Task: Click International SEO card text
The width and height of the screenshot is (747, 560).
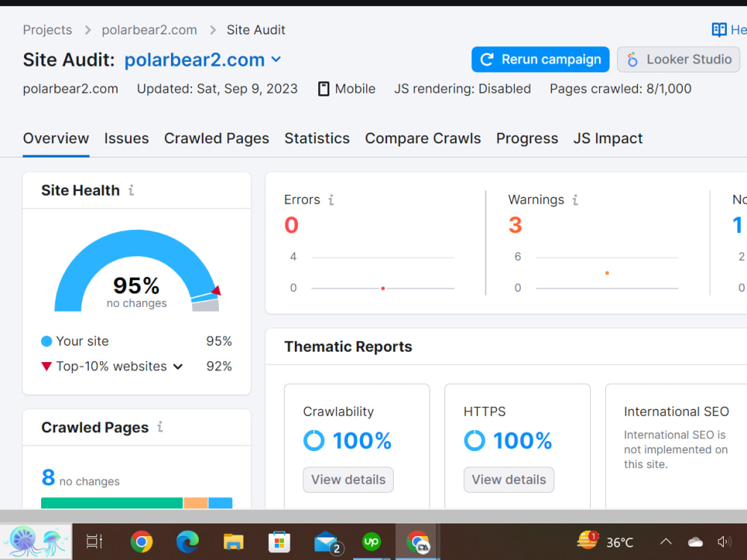Action: (676, 449)
